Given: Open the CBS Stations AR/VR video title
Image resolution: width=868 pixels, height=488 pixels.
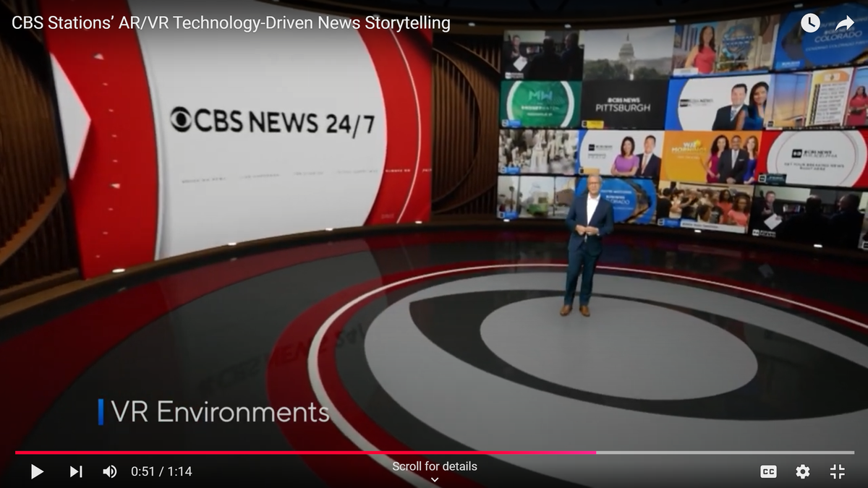Looking at the screenshot, I should 230,22.
